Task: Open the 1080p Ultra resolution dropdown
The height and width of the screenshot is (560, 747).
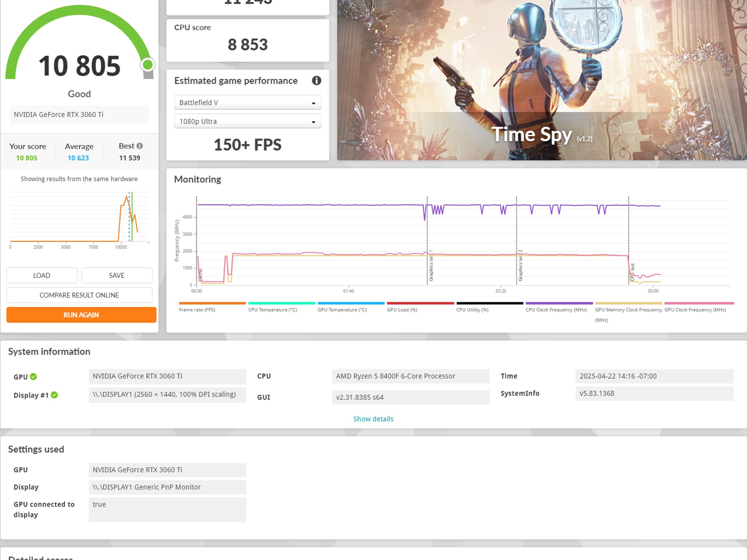Action: (x=248, y=121)
